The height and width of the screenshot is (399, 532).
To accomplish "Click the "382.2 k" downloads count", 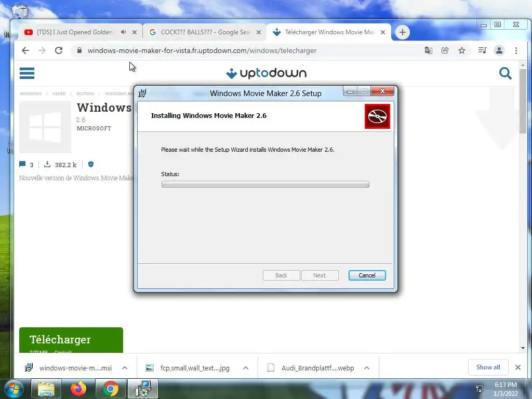I will point(65,165).
